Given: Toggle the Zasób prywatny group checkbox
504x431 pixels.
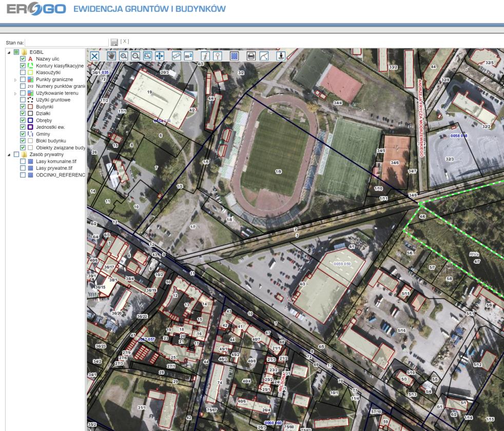Looking at the screenshot, I should coord(16,154).
